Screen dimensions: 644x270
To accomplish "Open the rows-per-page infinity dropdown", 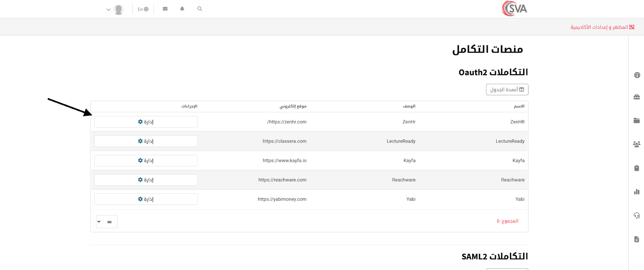I will click(107, 221).
